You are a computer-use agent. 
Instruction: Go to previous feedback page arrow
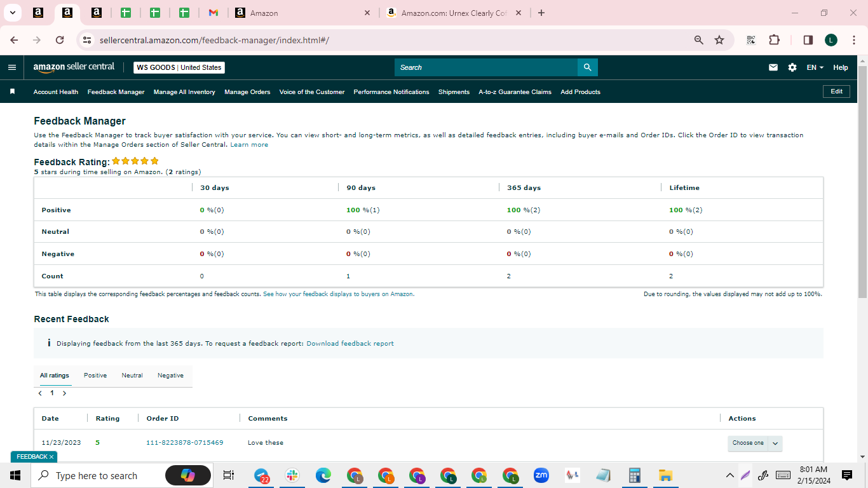click(x=40, y=393)
